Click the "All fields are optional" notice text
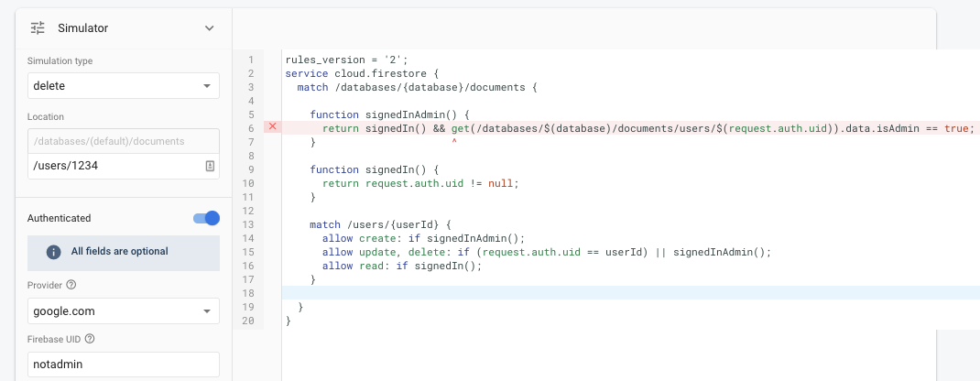980x381 pixels. [119, 252]
